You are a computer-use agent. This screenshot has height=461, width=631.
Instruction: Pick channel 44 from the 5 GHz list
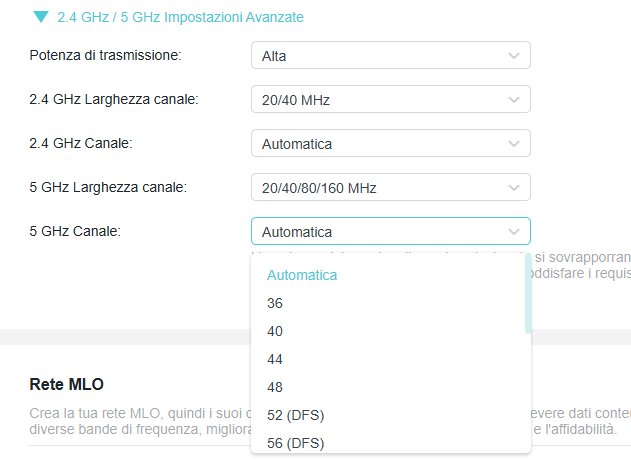click(x=275, y=359)
